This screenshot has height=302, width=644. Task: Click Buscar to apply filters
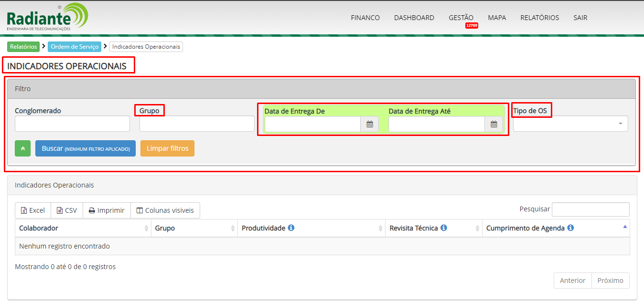[86, 148]
